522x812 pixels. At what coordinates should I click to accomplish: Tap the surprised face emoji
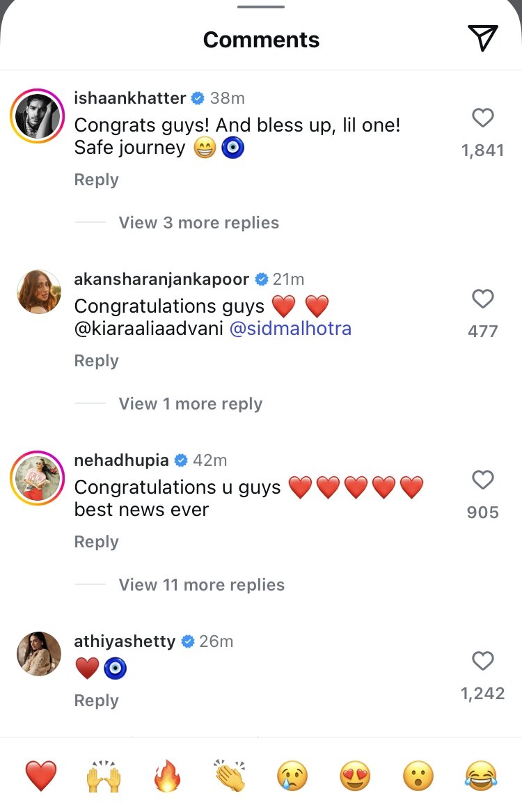coord(418,776)
